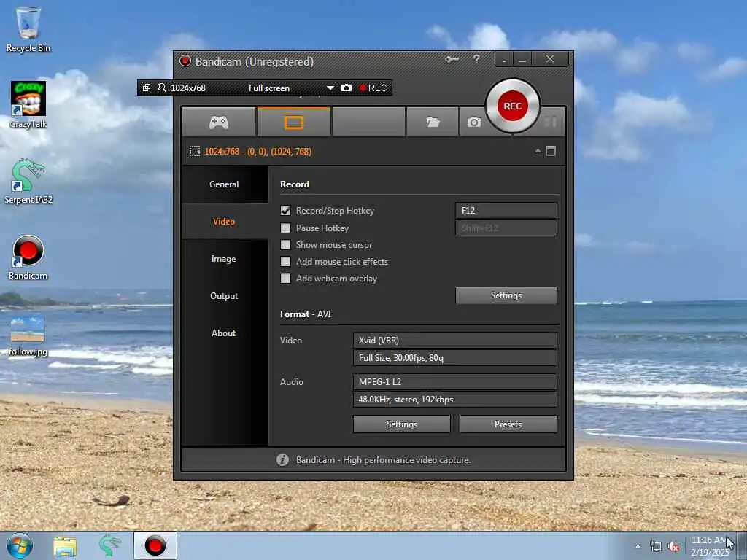Click the Bandicam logo in title bar
Image resolution: width=747 pixels, height=560 pixels.
tap(185, 61)
